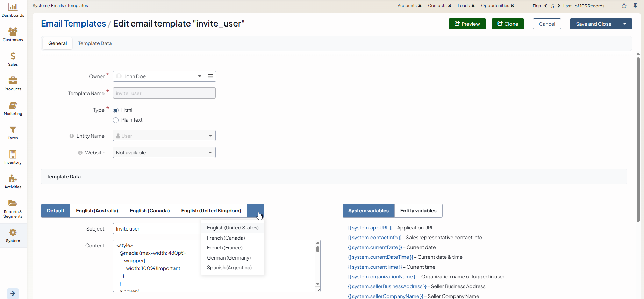Screen dimensions: 644x299
Task: Open Save and Close dropdown arrow
Action: (x=625, y=24)
